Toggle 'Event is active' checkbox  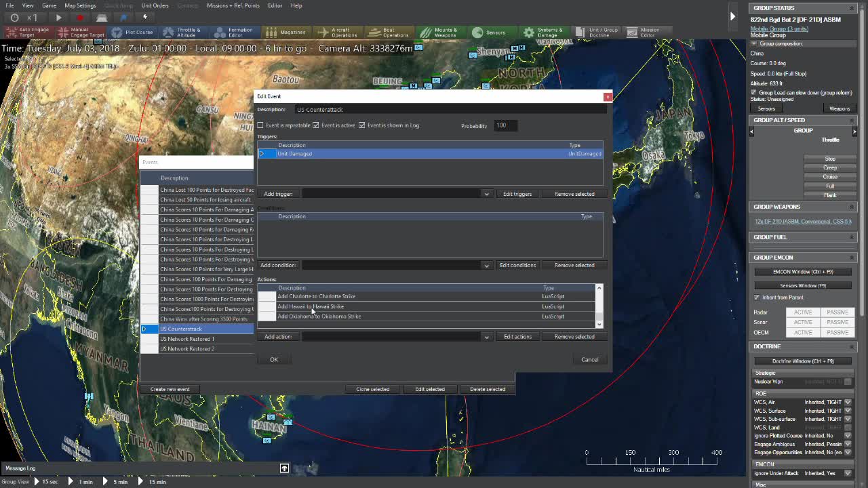[316, 125]
